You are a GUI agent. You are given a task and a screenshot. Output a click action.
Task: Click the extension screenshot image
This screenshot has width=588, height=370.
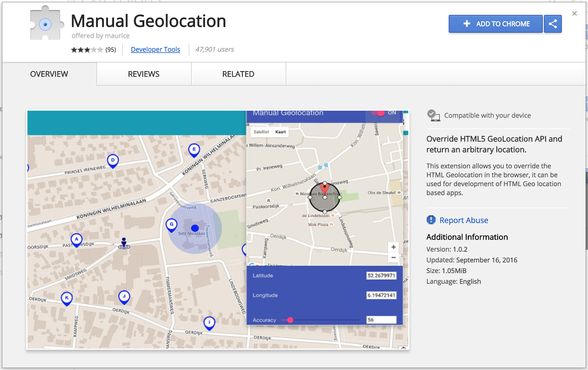[x=218, y=230]
